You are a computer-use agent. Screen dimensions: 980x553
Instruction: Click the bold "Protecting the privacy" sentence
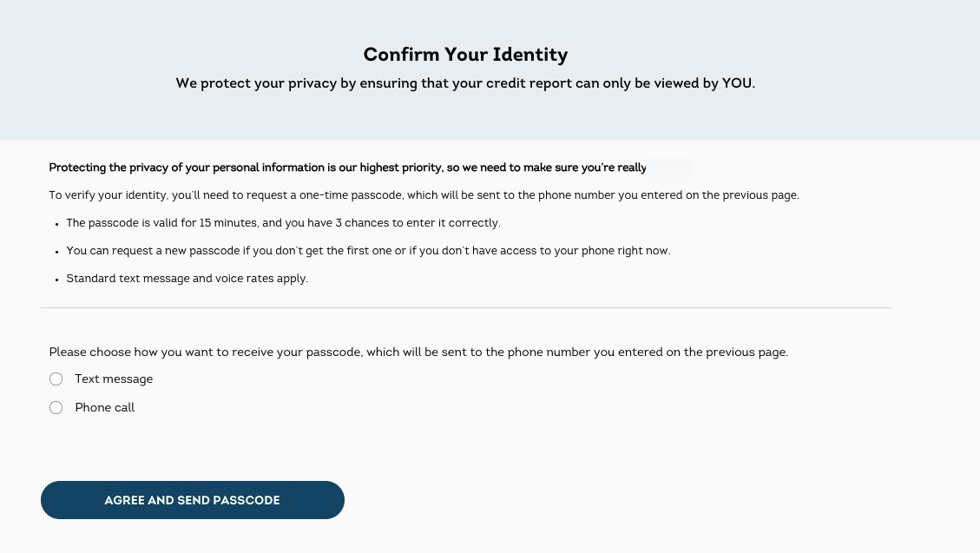tap(347, 168)
